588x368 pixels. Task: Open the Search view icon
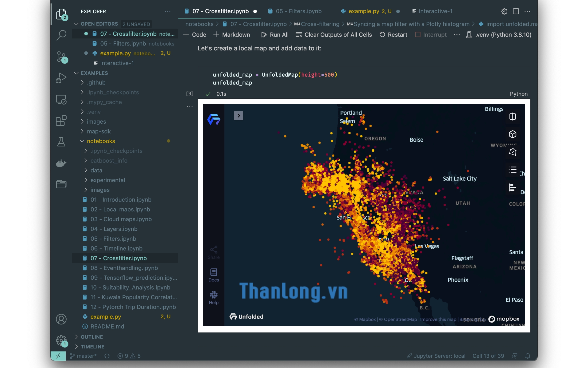[61, 35]
